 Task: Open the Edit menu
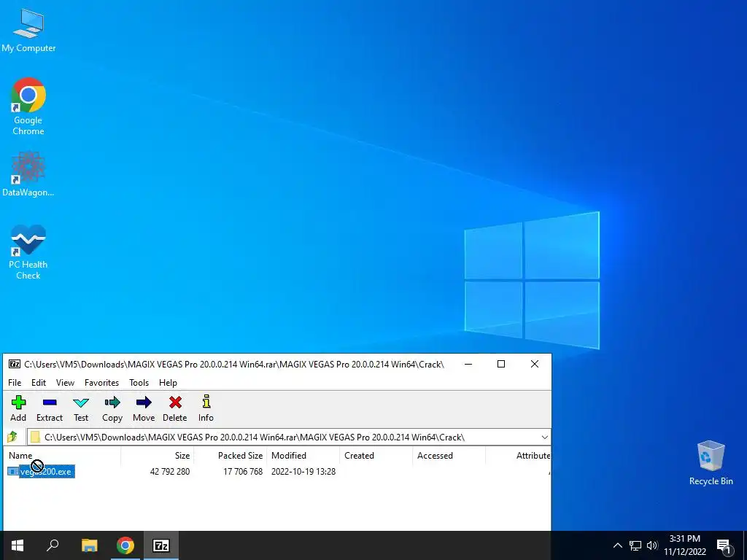coord(39,382)
